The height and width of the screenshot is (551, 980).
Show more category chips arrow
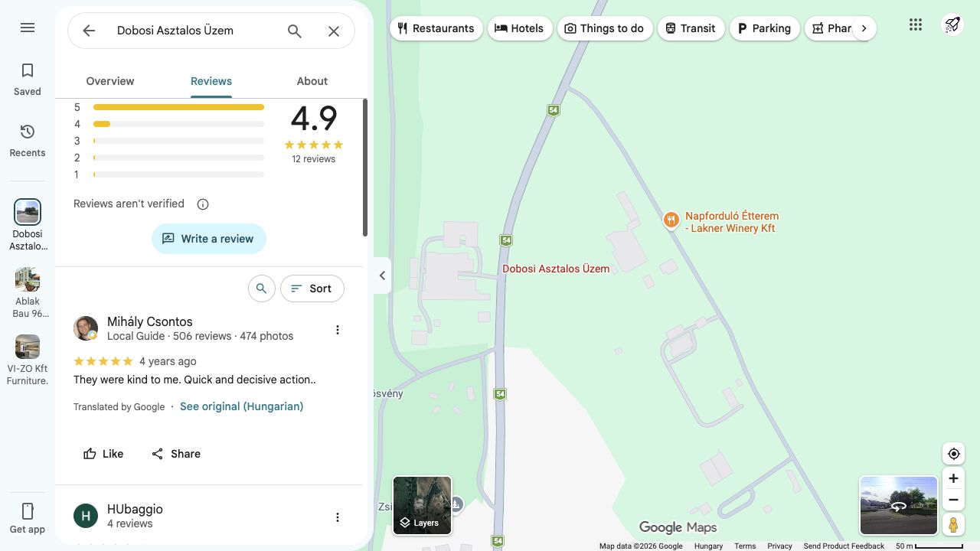click(864, 28)
